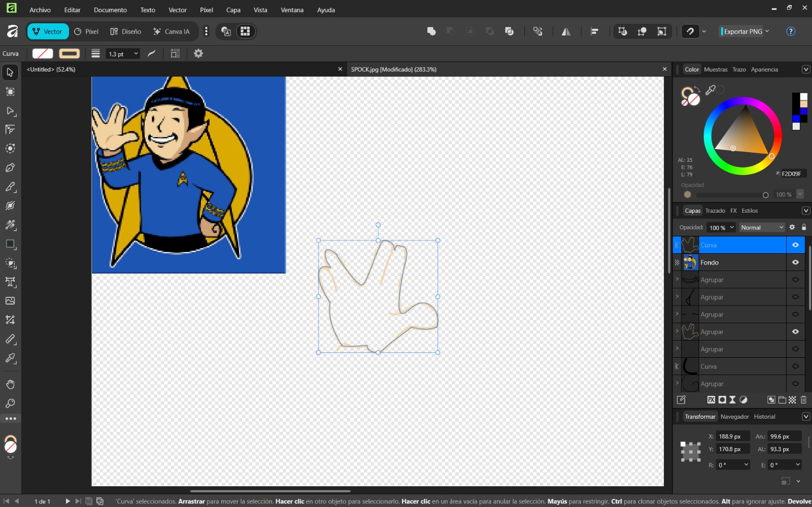Click the Affinity logo home icon
812x507 pixels.
(x=12, y=31)
